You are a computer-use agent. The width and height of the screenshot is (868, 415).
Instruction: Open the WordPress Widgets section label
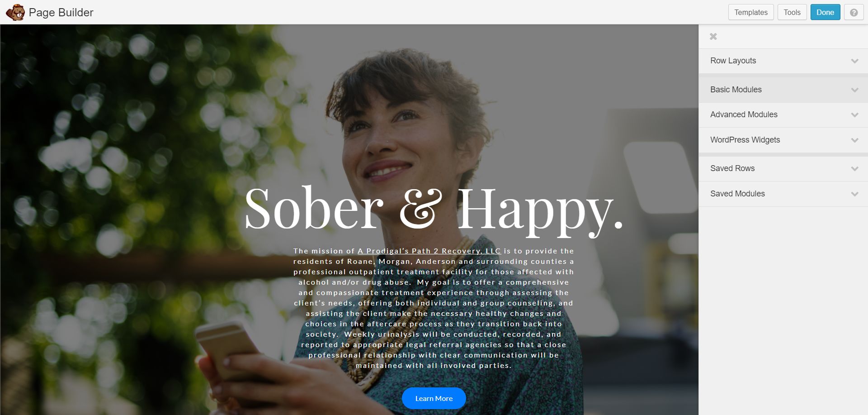745,140
